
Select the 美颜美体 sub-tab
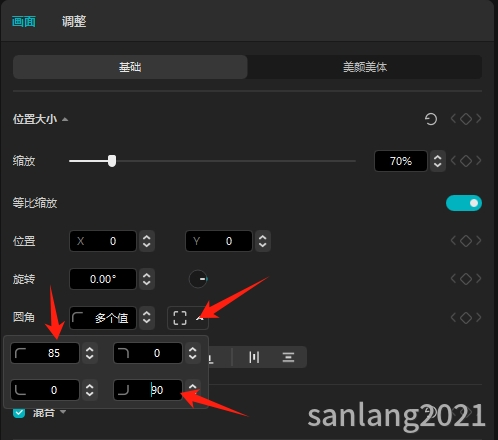(365, 67)
